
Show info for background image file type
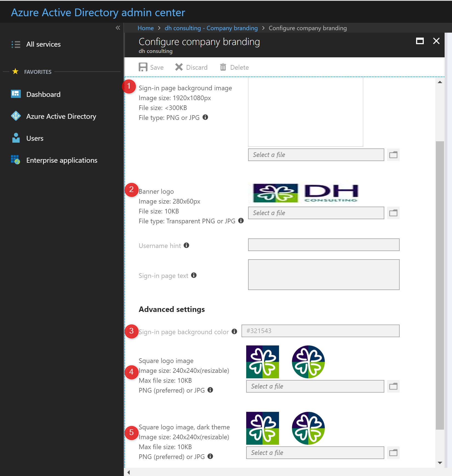point(205,117)
